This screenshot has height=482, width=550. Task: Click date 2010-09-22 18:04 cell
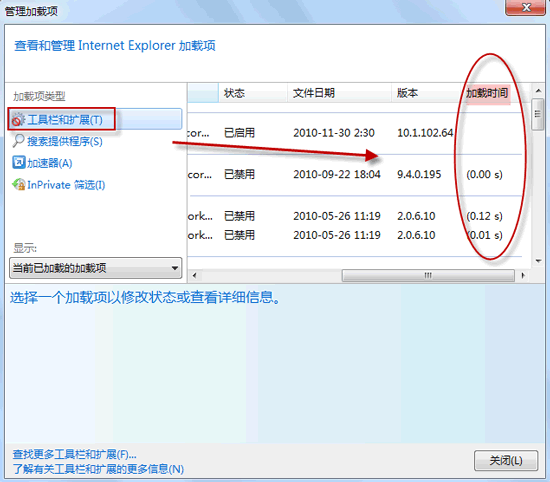(337, 174)
